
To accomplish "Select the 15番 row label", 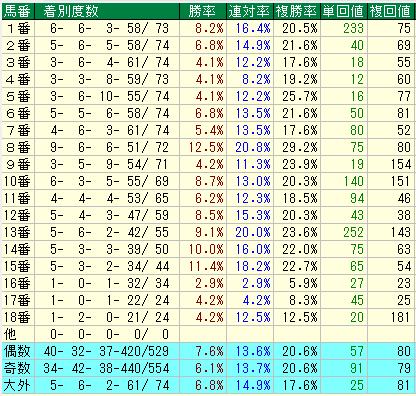I will [17, 267].
